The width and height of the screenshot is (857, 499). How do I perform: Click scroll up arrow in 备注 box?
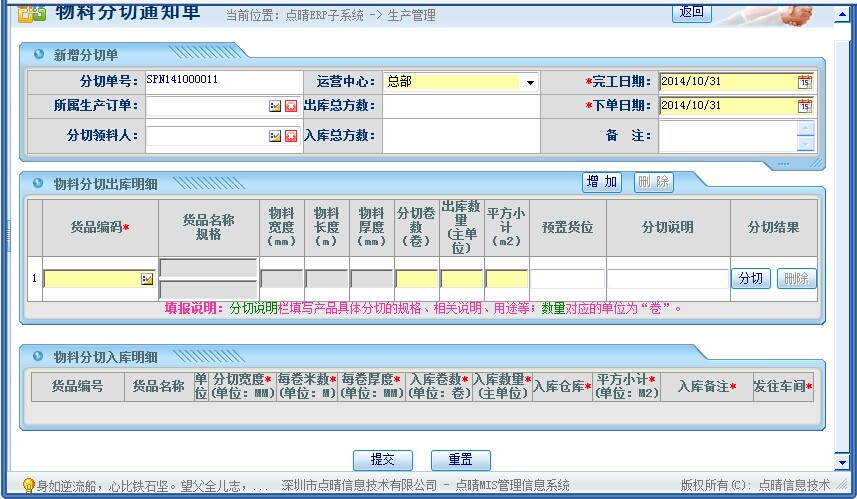coord(806,128)
